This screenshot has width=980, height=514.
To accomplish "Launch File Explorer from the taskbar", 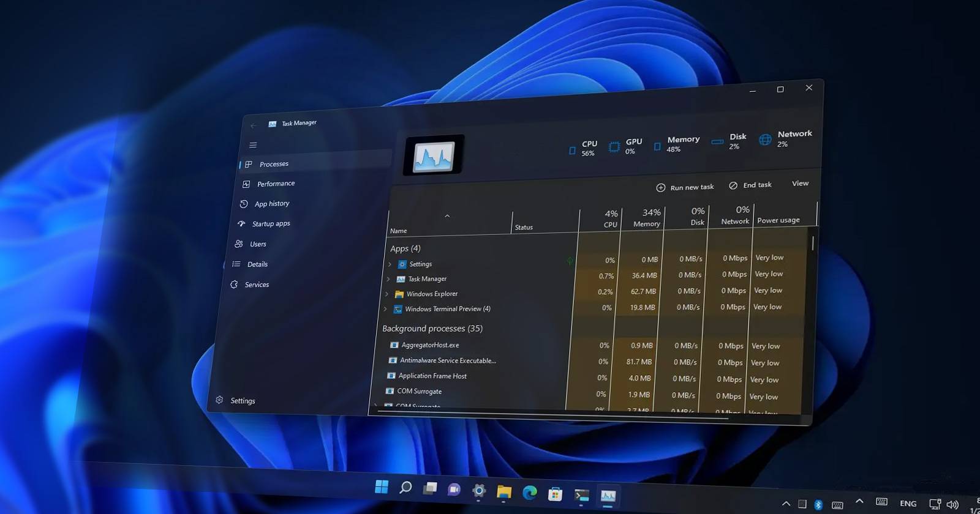I will [x=504, y=491].
